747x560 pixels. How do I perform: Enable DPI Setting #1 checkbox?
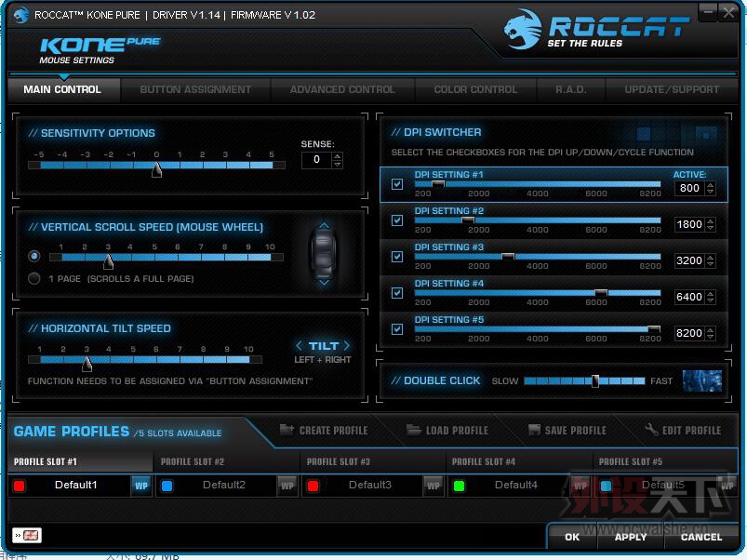point(397,184)
